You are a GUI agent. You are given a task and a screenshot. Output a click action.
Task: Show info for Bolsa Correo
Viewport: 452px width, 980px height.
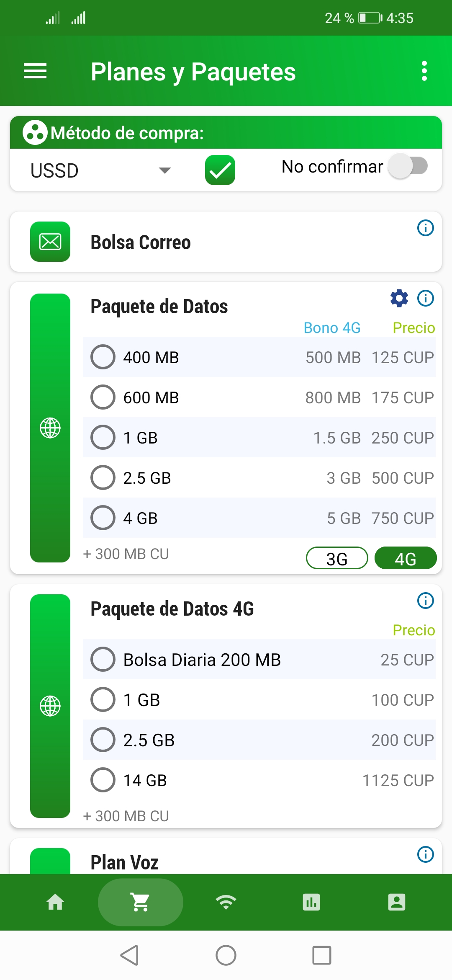(x=426, y=228)
